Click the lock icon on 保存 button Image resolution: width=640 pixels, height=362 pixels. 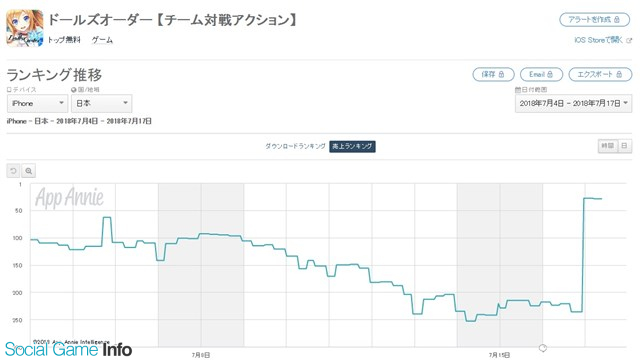pyautogui.click(x=502, y=74)
